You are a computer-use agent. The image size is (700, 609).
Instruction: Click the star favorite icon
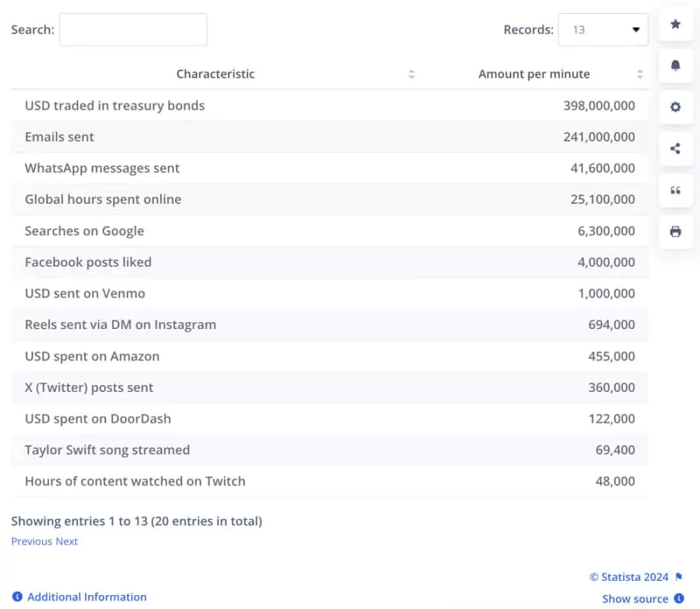tap(675, 24)
